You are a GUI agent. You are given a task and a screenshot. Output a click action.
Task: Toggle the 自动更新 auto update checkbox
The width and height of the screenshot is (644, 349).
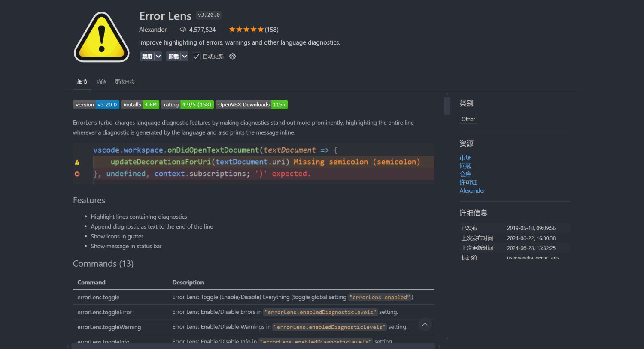tap(197, 56)
